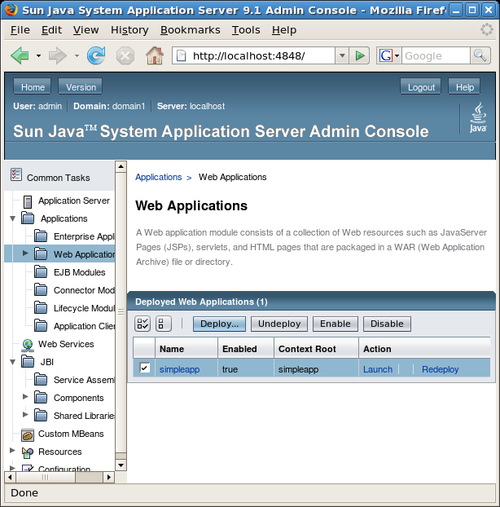Open the search engine chooser dropdown
500x507 pixels.
[397, 56]
